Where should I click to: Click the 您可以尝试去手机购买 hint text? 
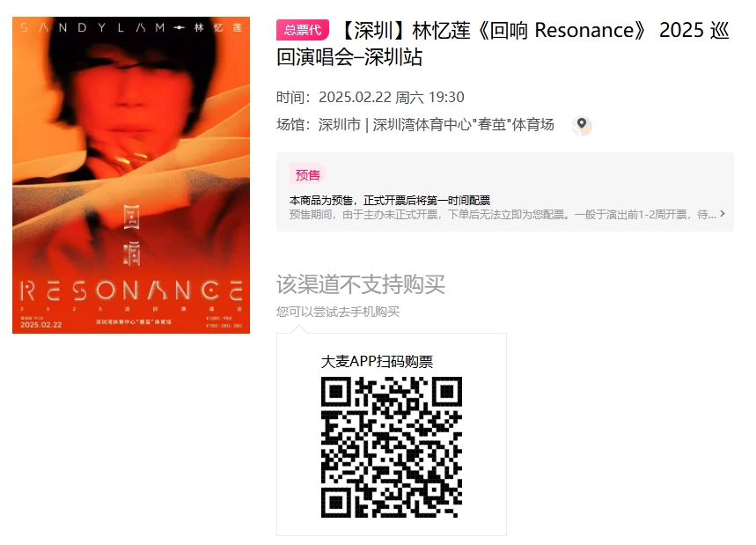point(337,312)
